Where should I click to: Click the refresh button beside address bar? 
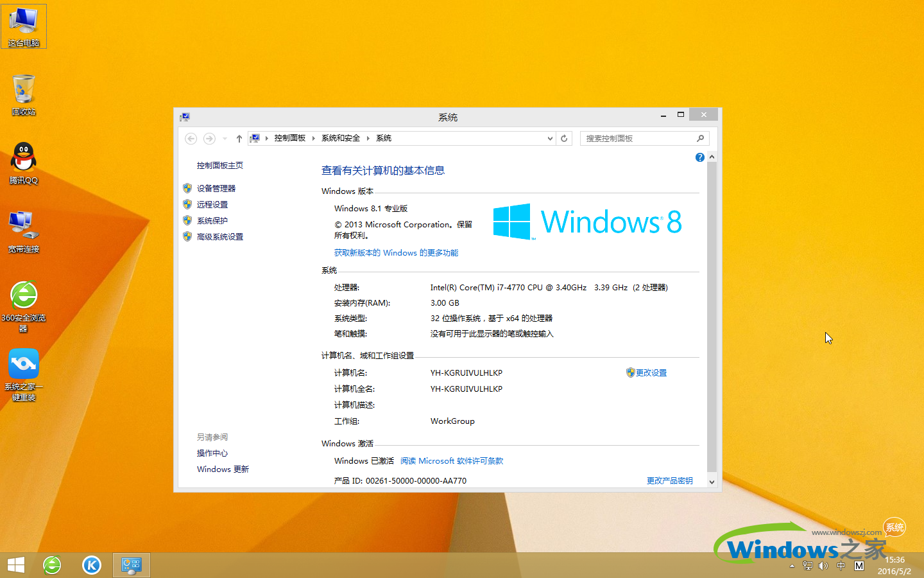(x=564, y=138)
